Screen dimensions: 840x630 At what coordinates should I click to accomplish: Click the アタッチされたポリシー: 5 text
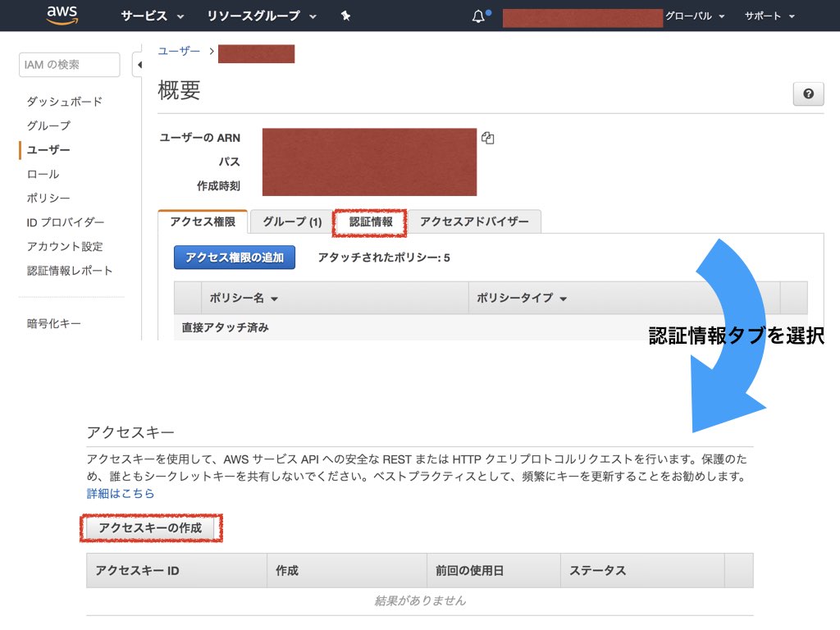(x=384, y=258)
